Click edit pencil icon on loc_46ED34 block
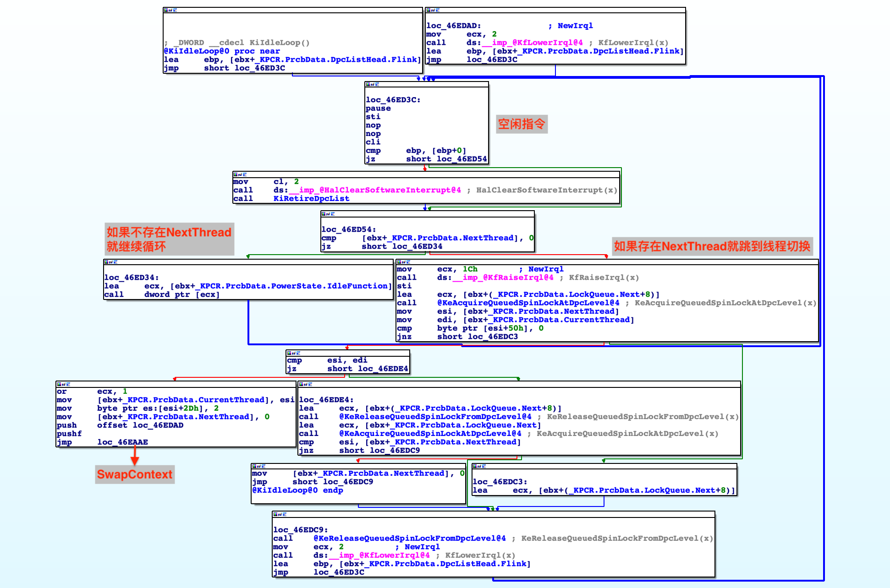This screenshot has height=588, width=890. point(111,262)
